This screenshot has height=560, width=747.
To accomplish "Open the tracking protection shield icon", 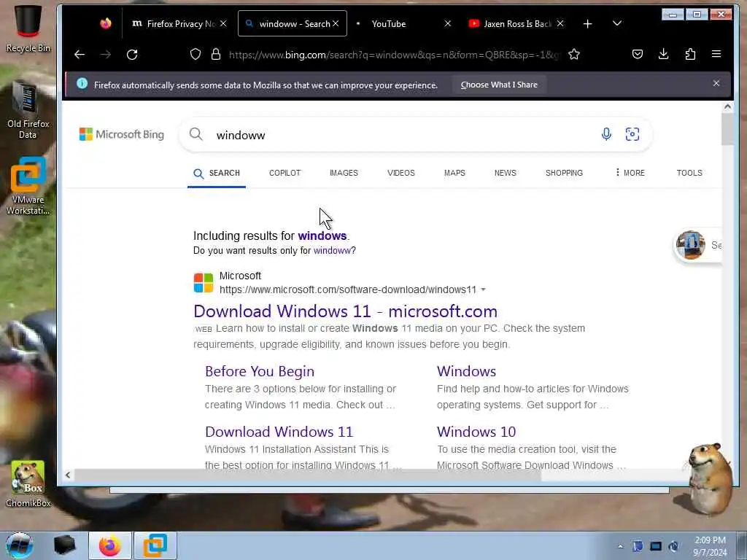I will point(196,54).
